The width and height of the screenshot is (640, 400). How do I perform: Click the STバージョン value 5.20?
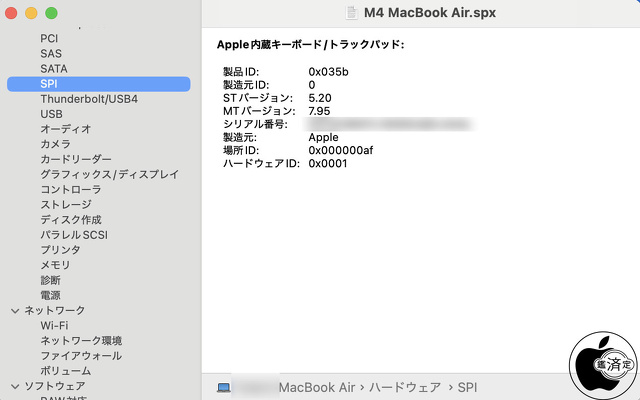(320, 98)
